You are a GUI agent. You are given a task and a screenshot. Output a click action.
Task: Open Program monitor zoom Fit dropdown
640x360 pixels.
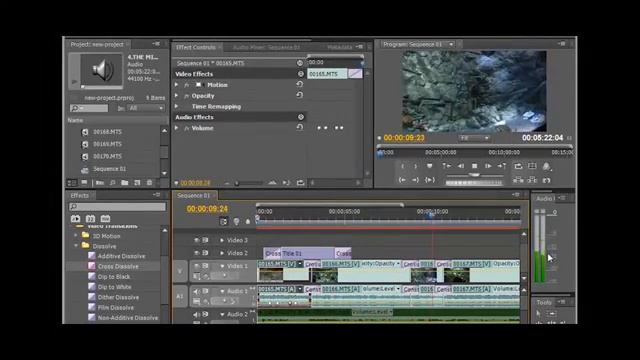pos(474,138)
